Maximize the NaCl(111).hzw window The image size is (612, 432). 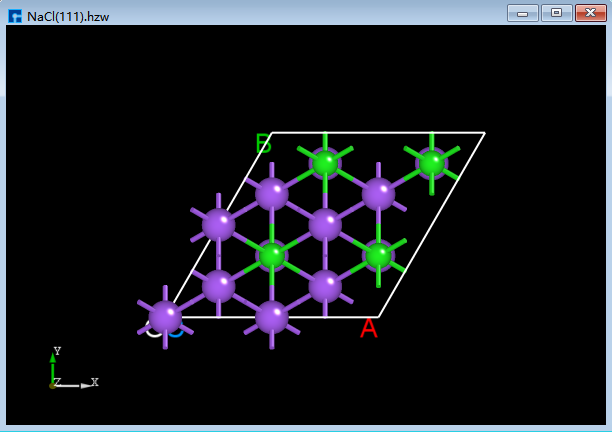tap(557, 13)
